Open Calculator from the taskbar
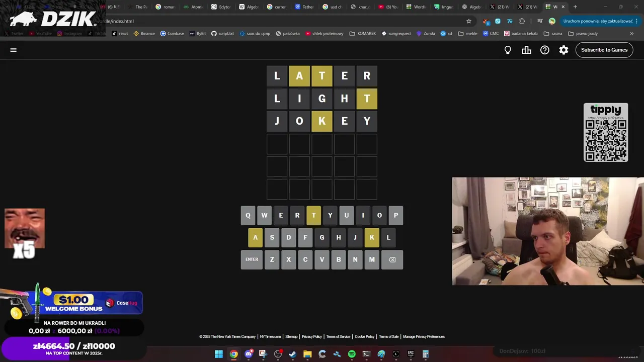The height and width of the screenshot is (362, 644). (x=426, y=354)
